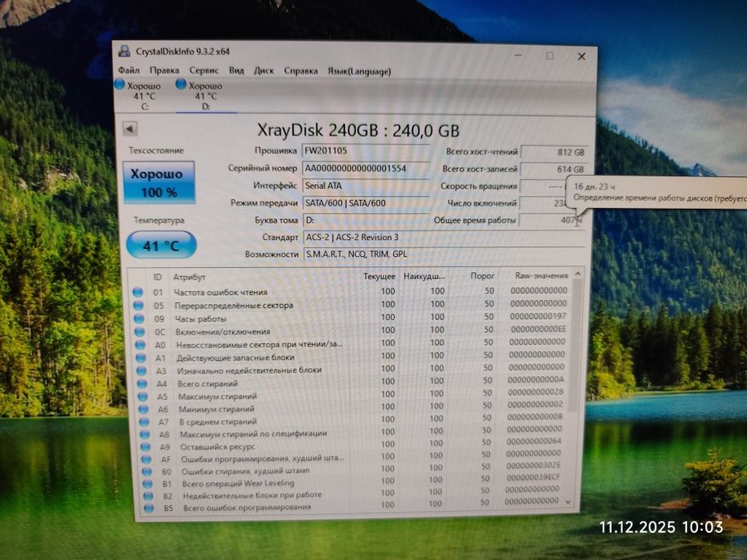
Task: Click raw value 0000000000EE for Включения/отключения
Action: click(x=538, y=329)
